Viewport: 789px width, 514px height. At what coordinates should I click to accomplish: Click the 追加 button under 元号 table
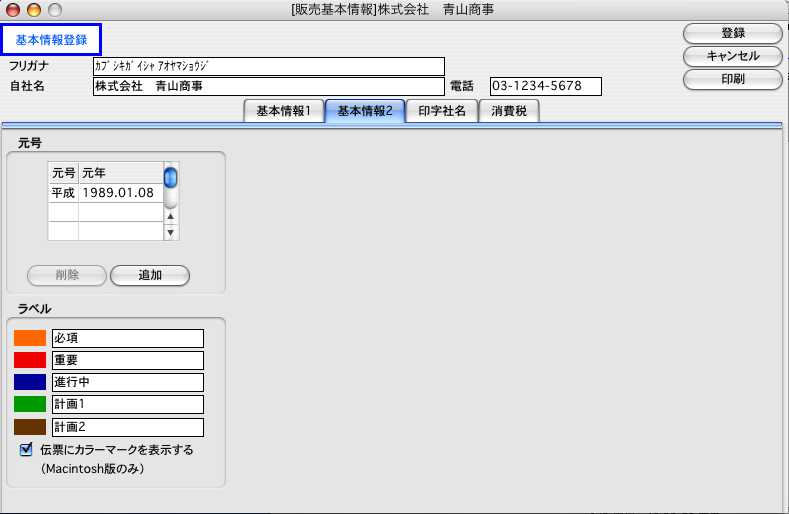click(x=150, y=275)
